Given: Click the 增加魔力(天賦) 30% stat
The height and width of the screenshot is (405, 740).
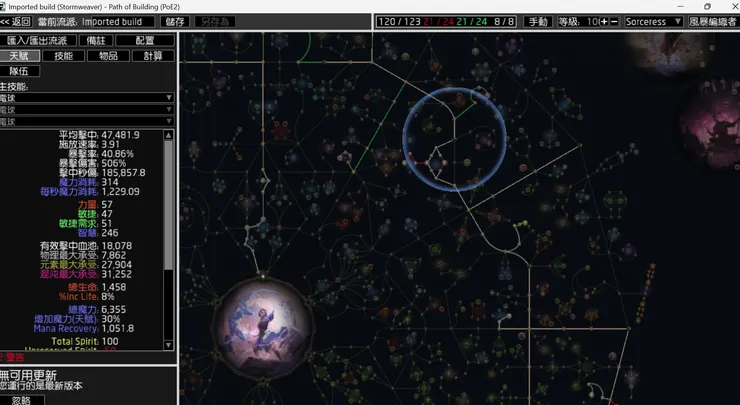Looking at the screenshot, I should (77, 319).
